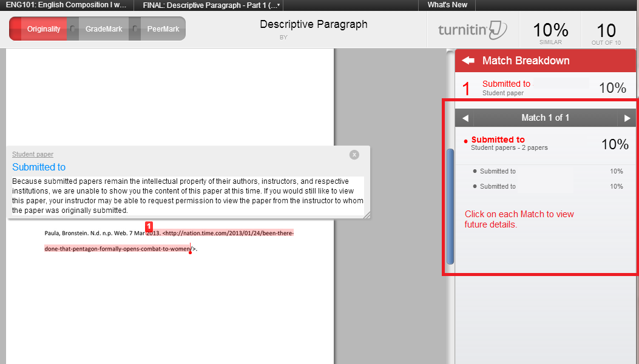Switch to GradeMark view
Image resolution: width=639 pixels, height=364 pixels.
pos(104,29)
